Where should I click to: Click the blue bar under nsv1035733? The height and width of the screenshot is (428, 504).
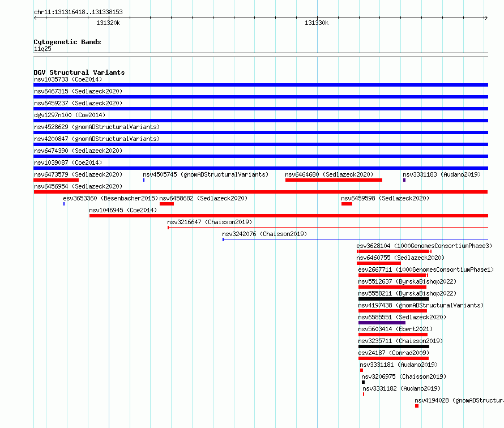click(260, 85)
